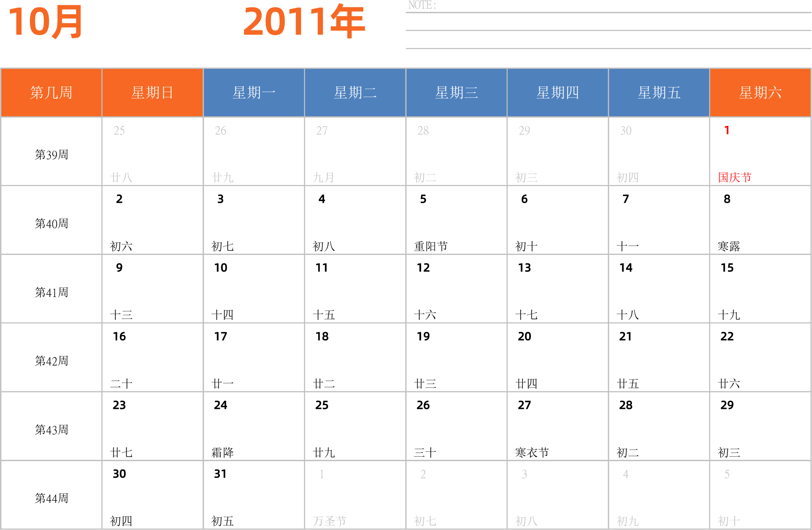The image size is (812, 530).
Task: Select date 16 in week 42
Action: coord(120,336)
